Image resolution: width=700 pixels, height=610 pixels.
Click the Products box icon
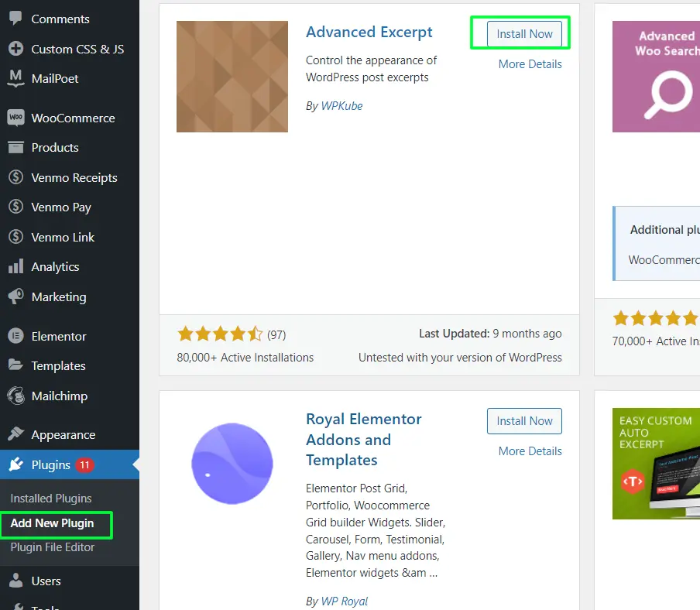15,147
